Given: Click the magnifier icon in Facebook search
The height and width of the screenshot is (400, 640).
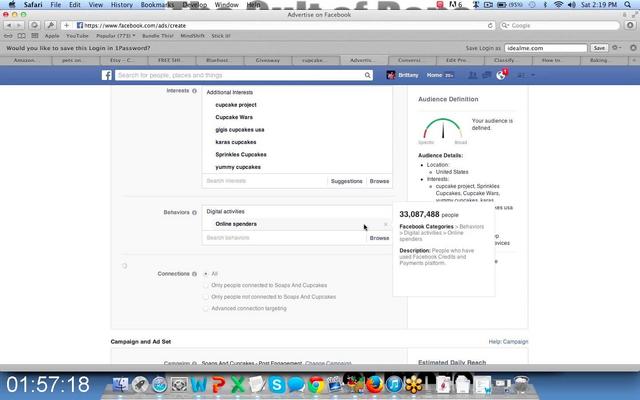Looking at the screenshot, I should [x=367, y=75].
